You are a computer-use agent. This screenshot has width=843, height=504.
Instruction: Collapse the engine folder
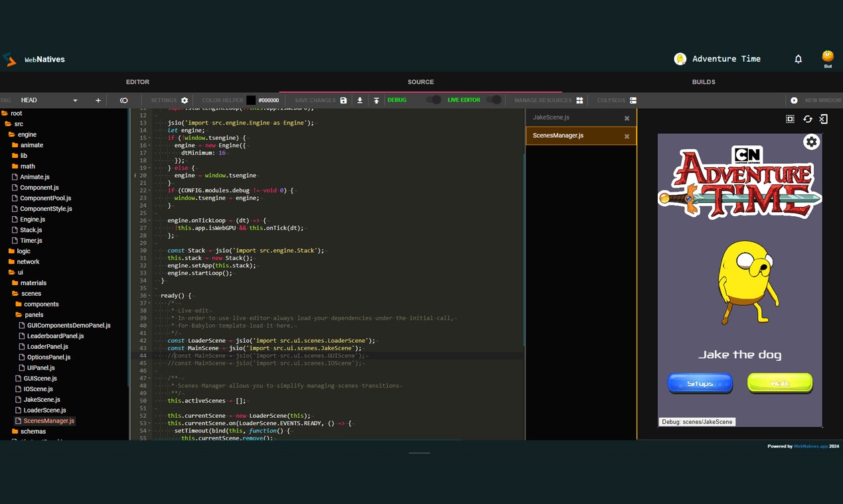coord(11,135)
